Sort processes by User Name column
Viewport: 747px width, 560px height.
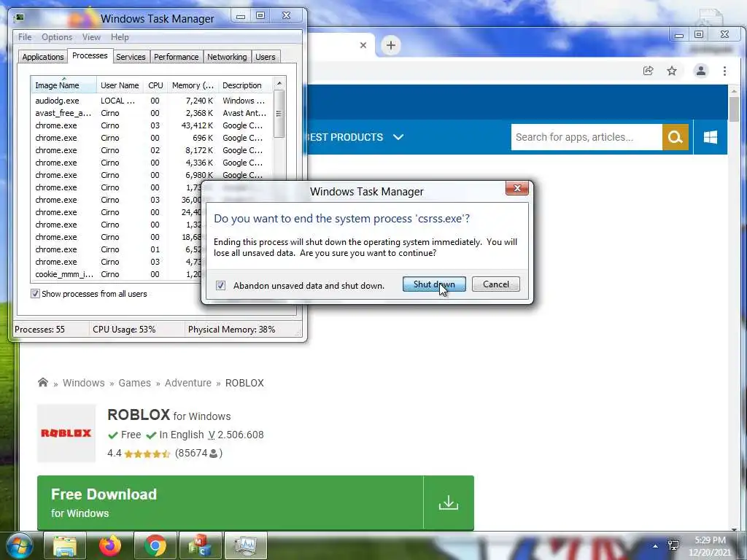pyautogui.click(x=120, y=85)
